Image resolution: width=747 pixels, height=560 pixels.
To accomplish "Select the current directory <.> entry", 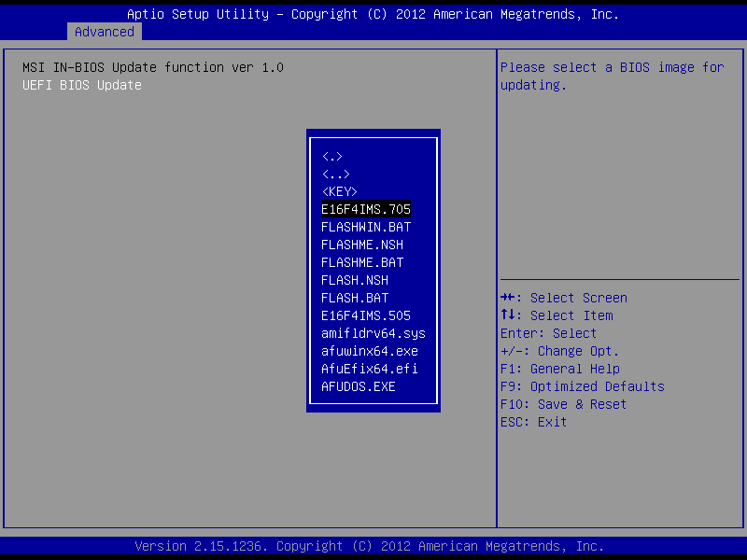I will [332, 157].
